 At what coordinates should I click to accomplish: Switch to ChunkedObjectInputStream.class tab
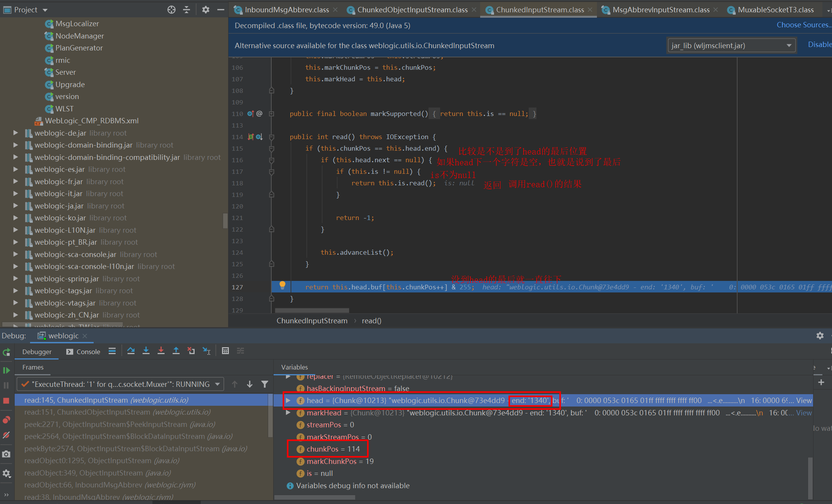[x=412, y=10]
